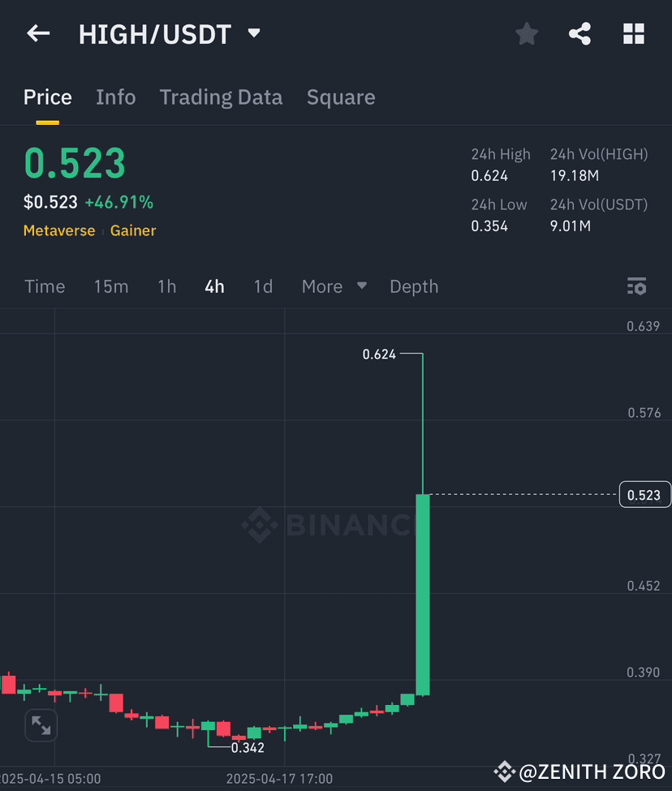The image size is (672, 791).
Task: Click the Gainer label
Action: [x=132, y=230]
